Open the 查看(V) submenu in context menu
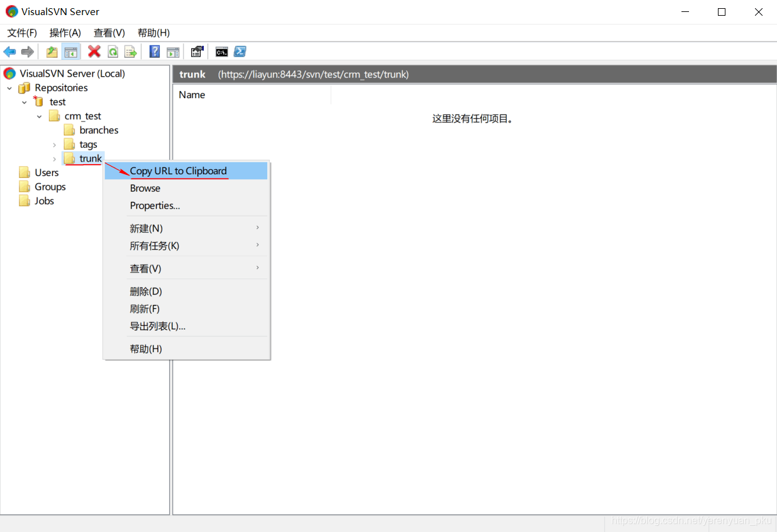 click(x=187, y=269)
